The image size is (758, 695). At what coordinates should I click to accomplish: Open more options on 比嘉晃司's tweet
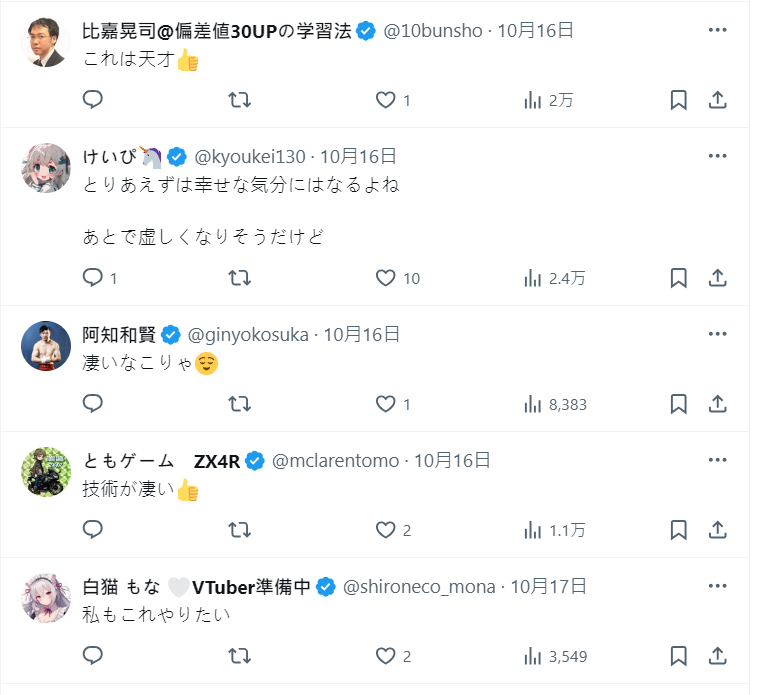tap(717, 30)
